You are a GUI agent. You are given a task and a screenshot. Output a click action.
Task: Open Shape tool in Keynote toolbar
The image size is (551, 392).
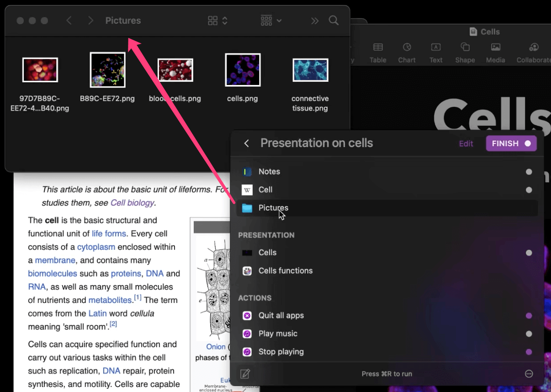(x=465, y=53)
